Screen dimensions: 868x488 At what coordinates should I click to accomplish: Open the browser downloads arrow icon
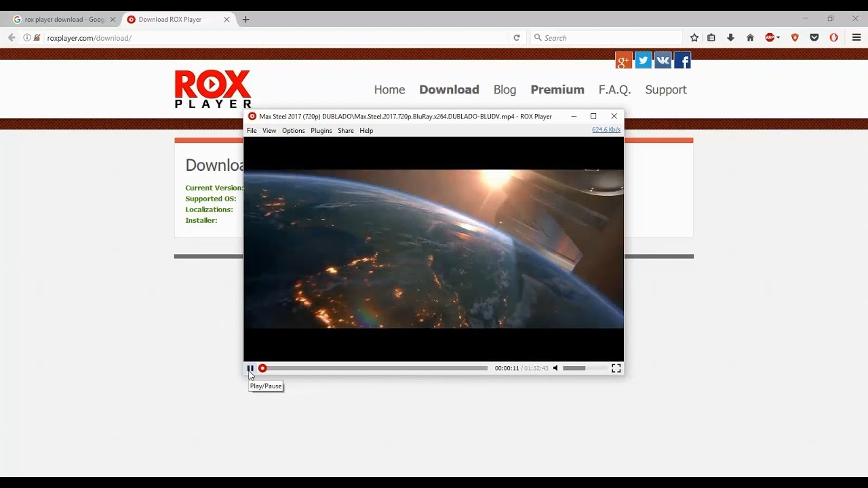tap(730, 38)
